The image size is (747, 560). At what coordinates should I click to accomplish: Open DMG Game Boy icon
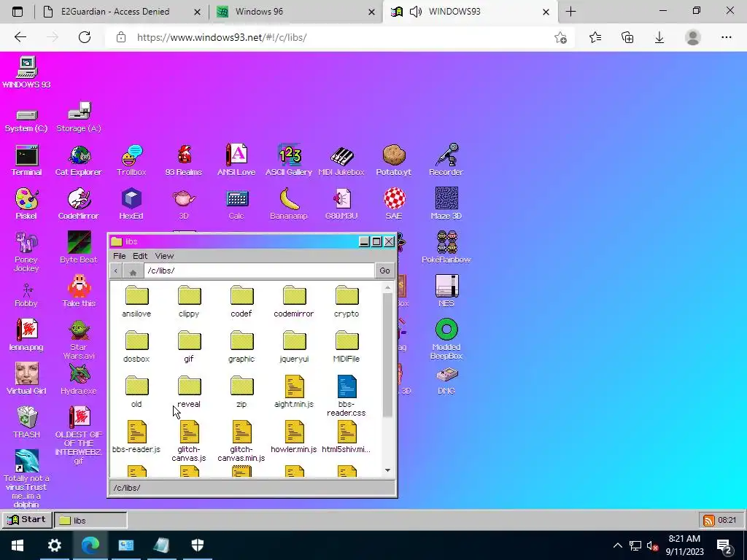pos(446,380)
